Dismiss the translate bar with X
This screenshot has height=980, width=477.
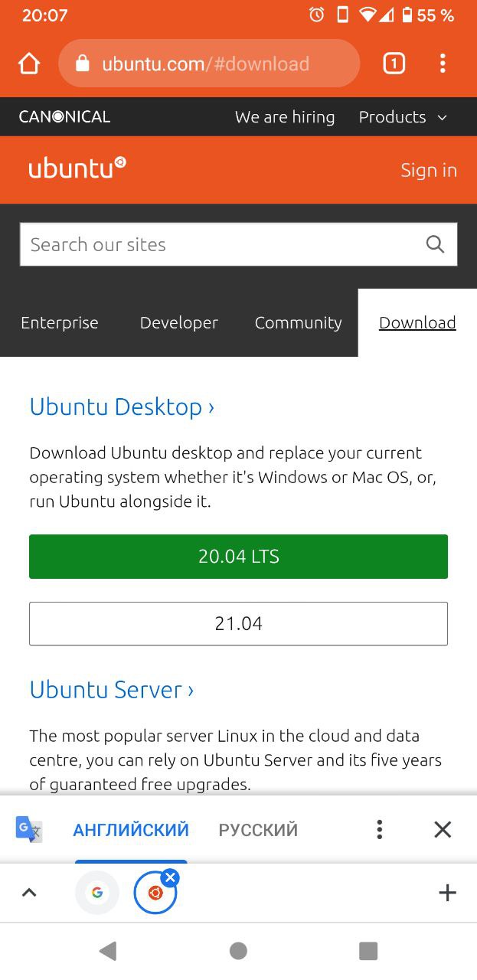click(x=443, y=829)
